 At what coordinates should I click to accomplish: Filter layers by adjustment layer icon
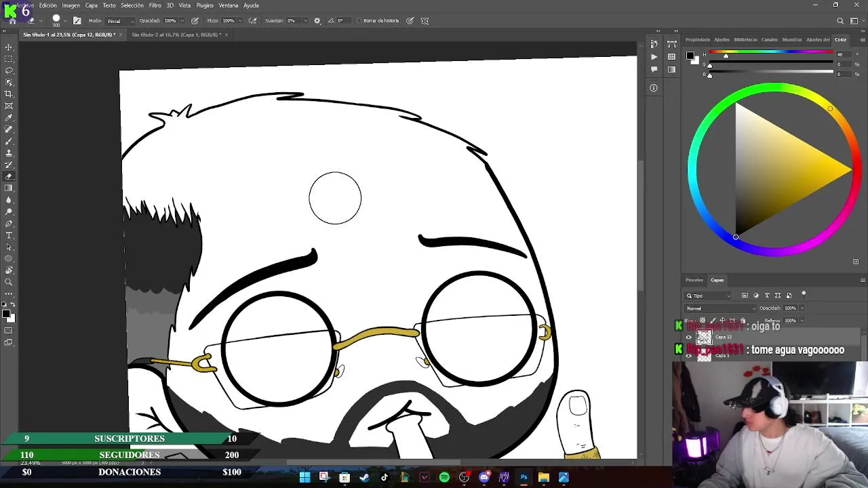click(756, 296)
